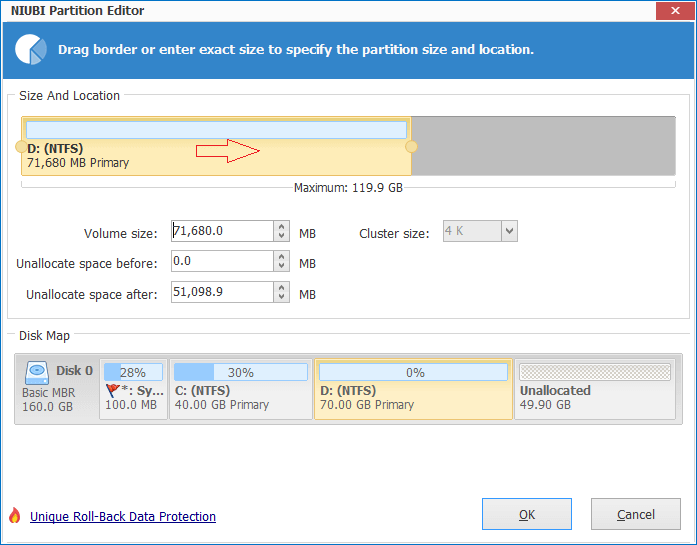This screenshot has height=545, width=697.
Task: Click the pie chart partition icon in header
Action: click(x=32, y=49)
